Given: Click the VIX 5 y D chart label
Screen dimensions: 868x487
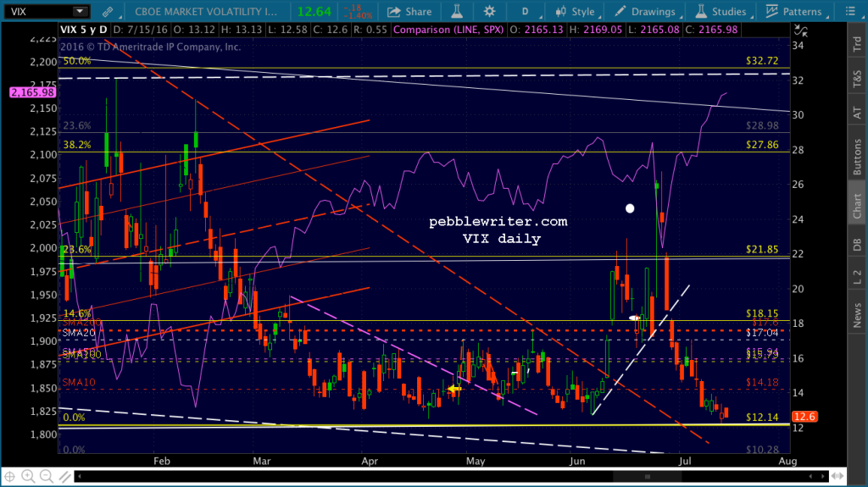Looking at the screenshot, I should click(84, 30).
